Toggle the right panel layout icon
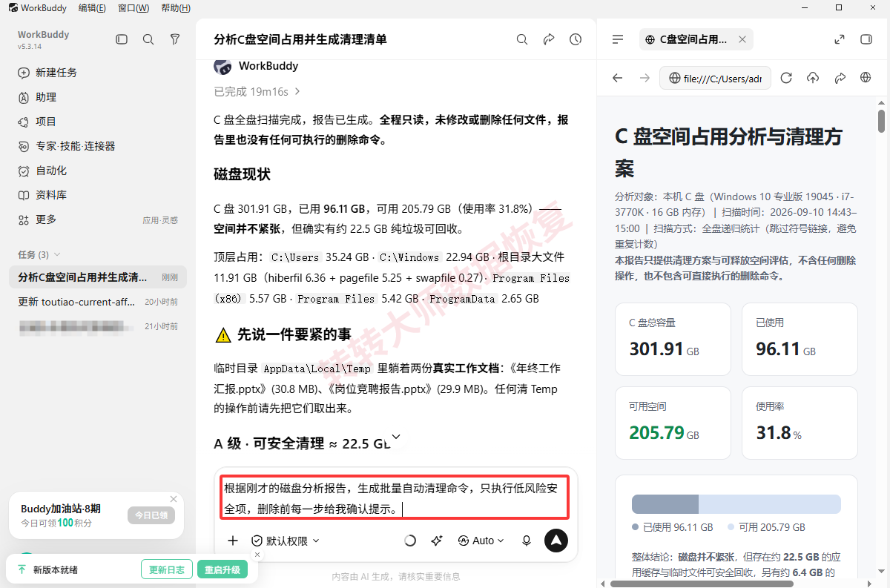The image size is (890, 588). tap(866, 39)
